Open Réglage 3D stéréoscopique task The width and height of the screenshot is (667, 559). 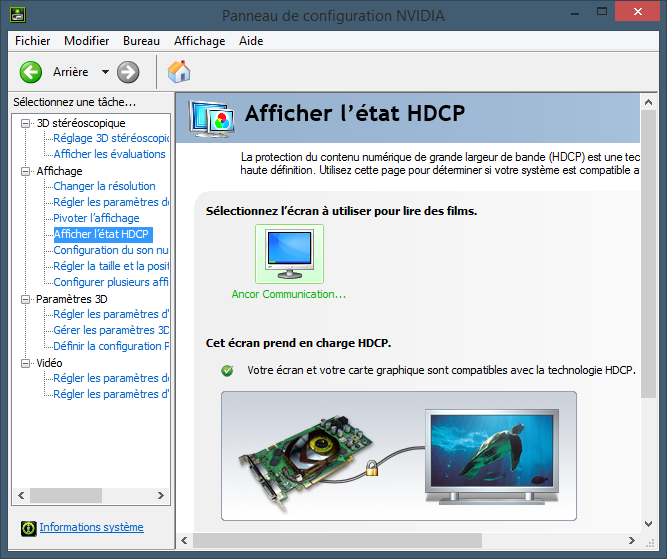tap(111, 138)
